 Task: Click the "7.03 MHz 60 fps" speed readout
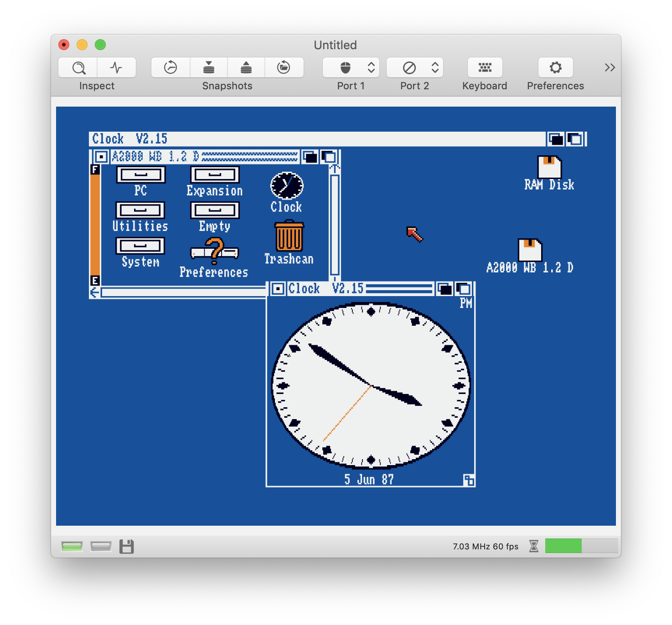click(486, 546)
